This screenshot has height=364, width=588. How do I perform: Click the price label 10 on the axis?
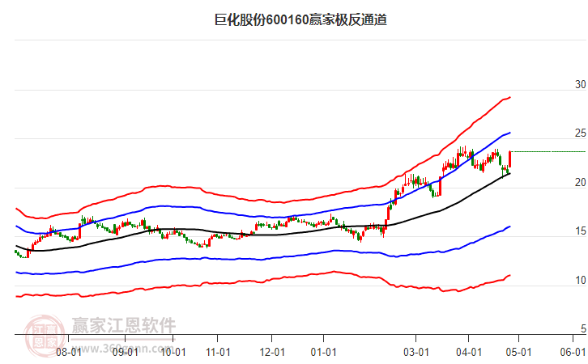pyautogui.click(x=581, y=280)
